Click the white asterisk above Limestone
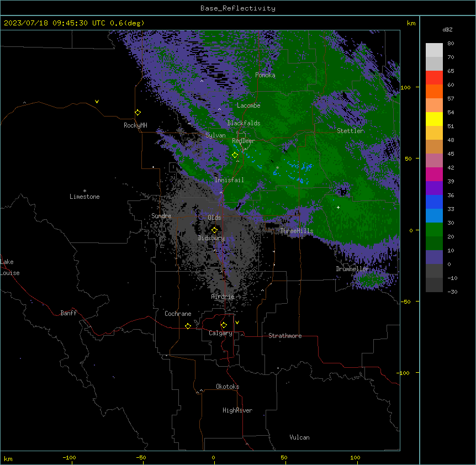The width and height of the screenshot is (476, 465). point(84,191)
